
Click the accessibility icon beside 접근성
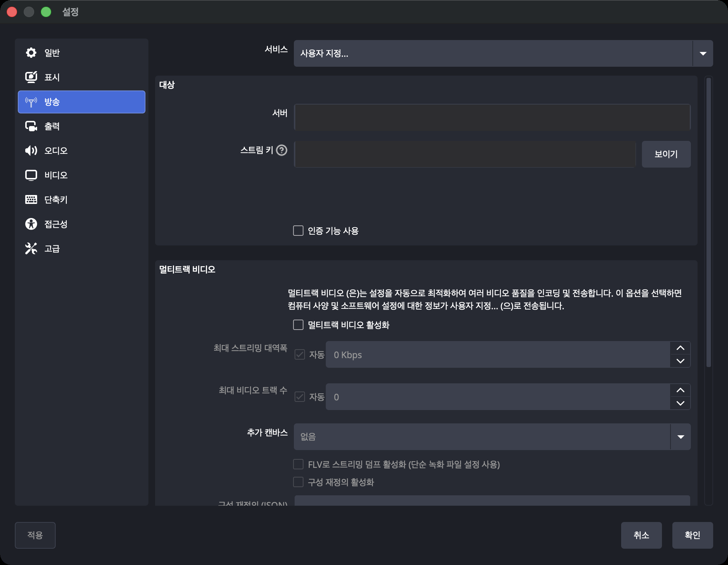point(31,224)
